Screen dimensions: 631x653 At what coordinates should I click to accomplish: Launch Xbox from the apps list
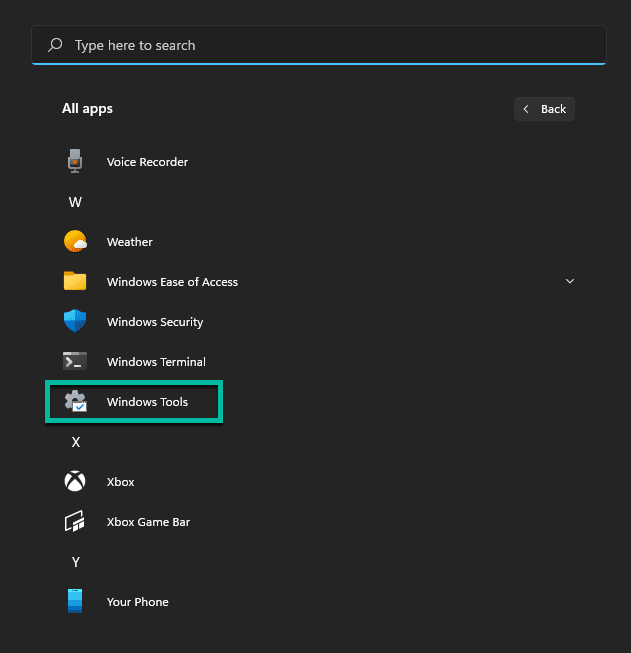[x=120, y=482]
